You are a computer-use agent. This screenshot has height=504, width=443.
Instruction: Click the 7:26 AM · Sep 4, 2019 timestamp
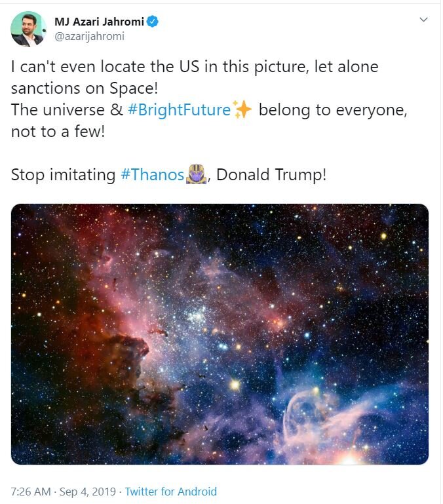(x=64, y=492)
